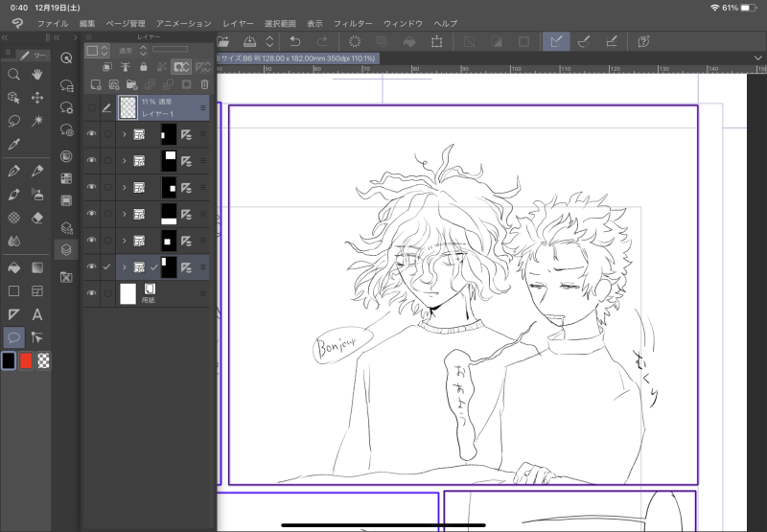The image size is (767, 532).
Task: Toggle Snap to Grid
Action: [612, 41]
